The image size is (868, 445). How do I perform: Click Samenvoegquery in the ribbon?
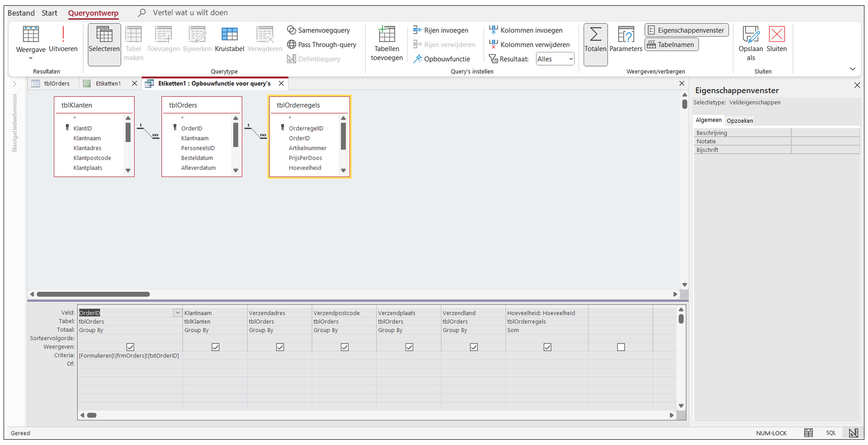coord(319,30)
